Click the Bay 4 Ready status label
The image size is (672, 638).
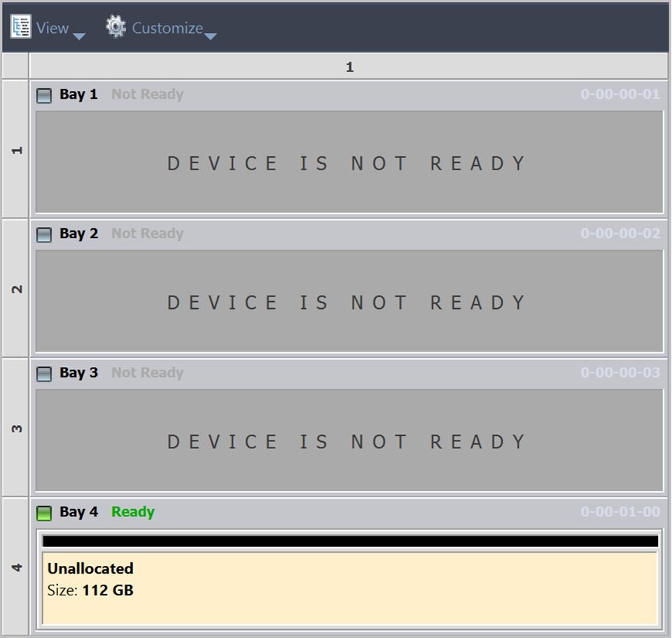pyautogui.click(x=133, y=512)
